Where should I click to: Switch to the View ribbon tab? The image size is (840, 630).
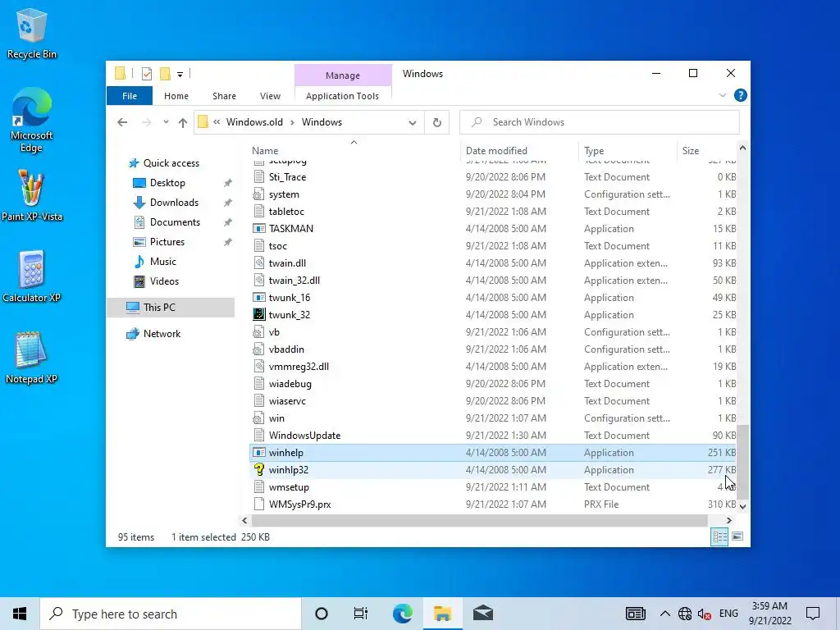(x=270, y=96)
